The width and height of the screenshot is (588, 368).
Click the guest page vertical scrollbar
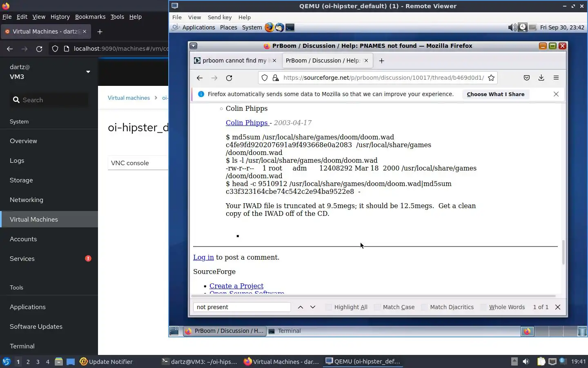563,252
